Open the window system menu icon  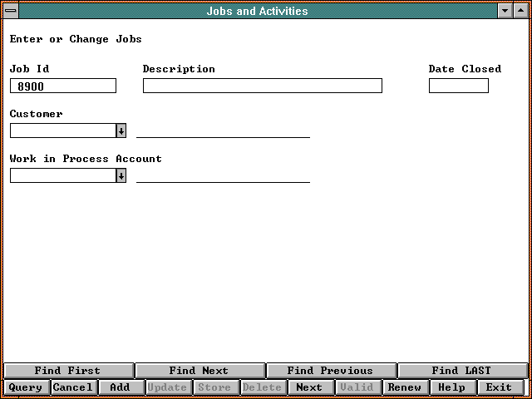11,11
